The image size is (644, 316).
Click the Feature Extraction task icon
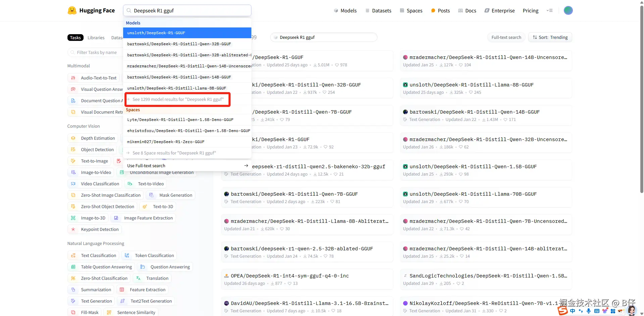pos(122,290)
